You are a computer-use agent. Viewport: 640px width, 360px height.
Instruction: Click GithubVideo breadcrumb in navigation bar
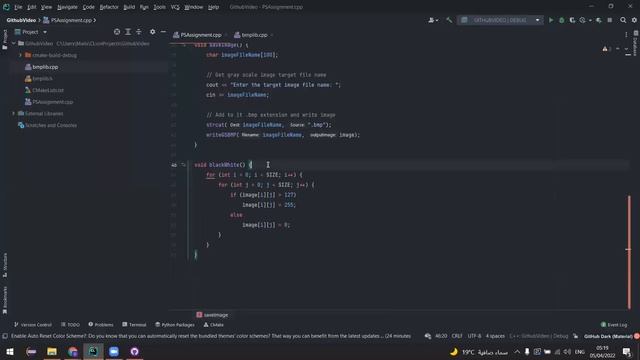coord(21,20)
